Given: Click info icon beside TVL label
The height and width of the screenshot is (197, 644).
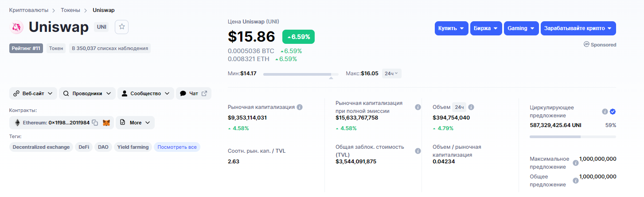Looking at the screenshot, I should pos(418,151).
